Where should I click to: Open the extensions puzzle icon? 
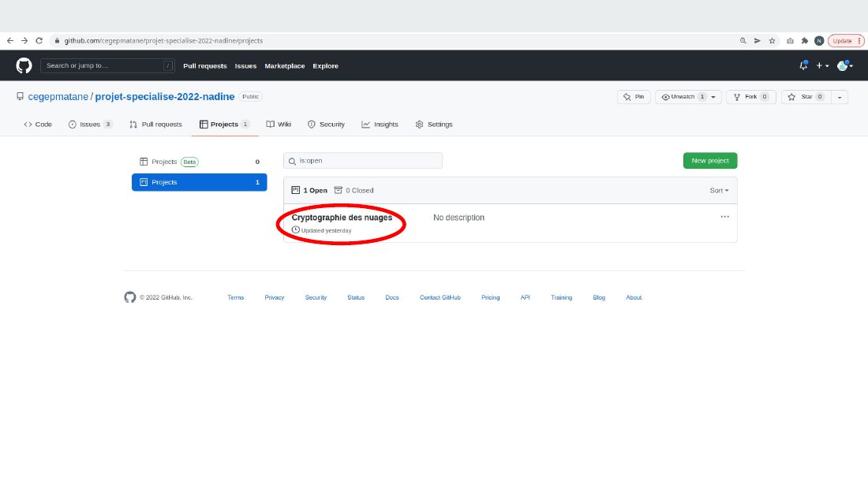click(804, 40)
